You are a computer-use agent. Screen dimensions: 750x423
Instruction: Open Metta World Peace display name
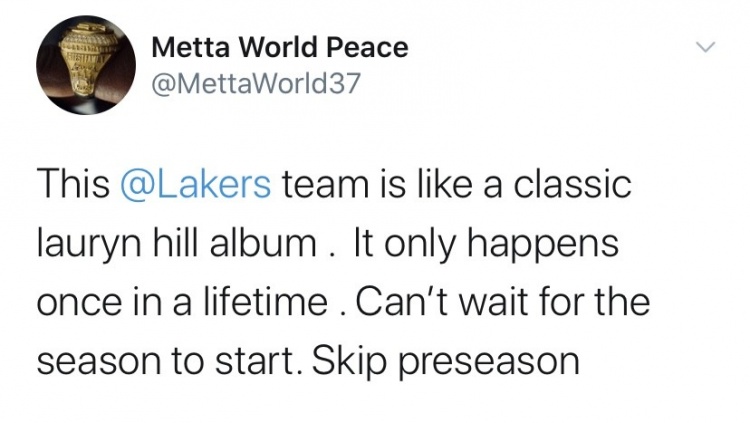(280, 48)
